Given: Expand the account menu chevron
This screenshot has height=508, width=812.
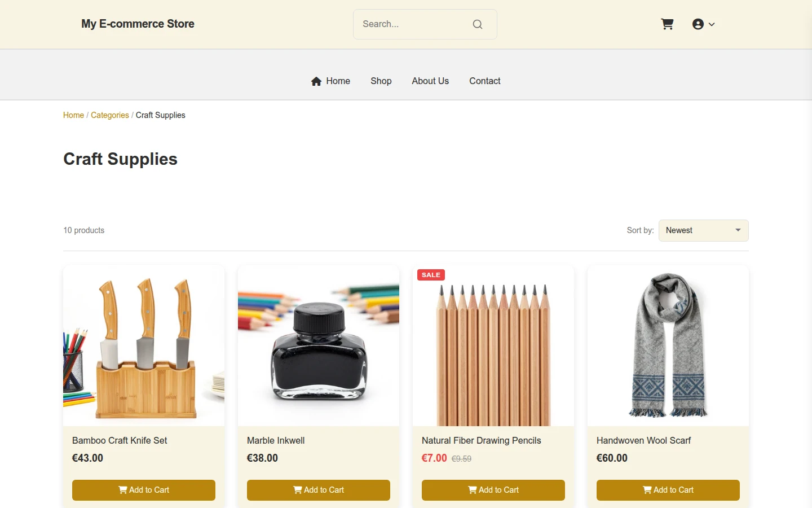Looking at the screenshot, I should coord(712,24).
